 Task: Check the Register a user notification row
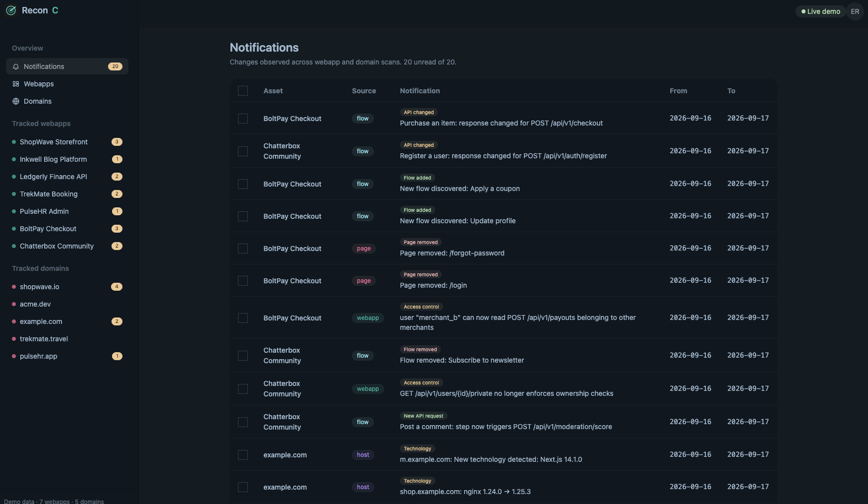pos(243,151)
